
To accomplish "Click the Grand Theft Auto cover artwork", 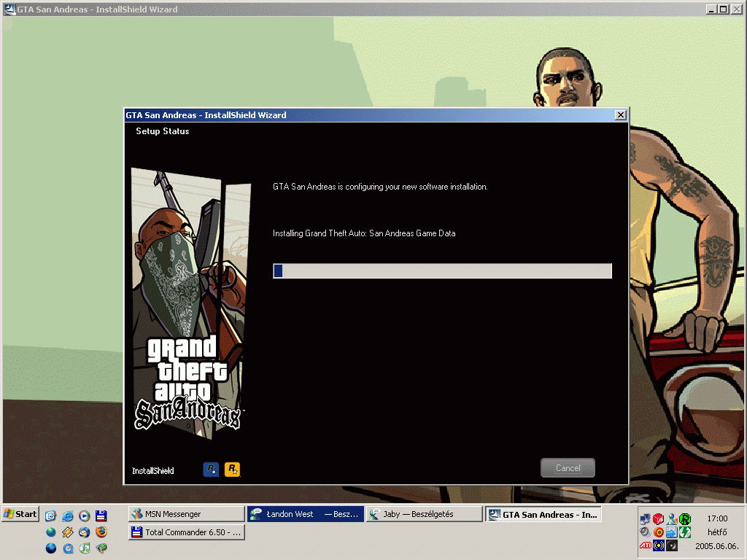I will 191,303.
